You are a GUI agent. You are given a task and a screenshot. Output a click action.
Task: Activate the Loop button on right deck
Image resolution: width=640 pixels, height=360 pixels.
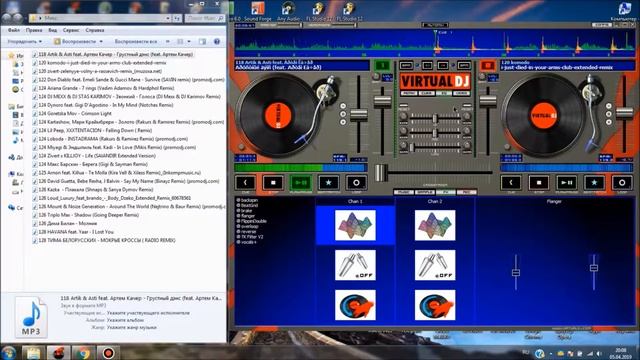622,183
